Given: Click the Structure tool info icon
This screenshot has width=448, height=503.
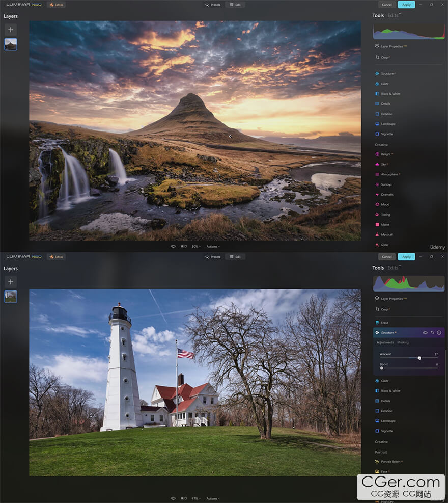Looking at the screenshot, I should click(x=439, y=333).
